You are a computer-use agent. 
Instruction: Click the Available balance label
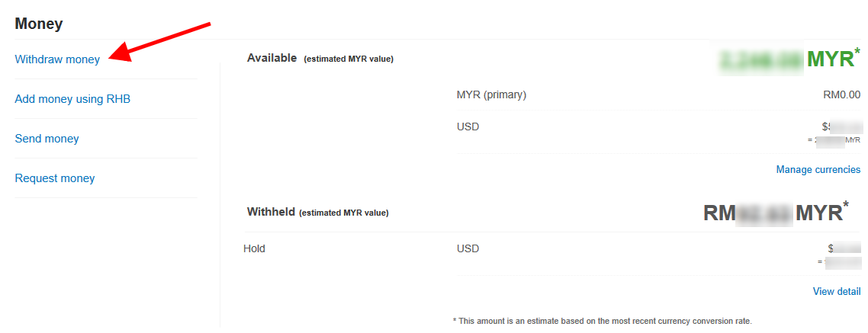pyautogui.click(x=272, y=58)
